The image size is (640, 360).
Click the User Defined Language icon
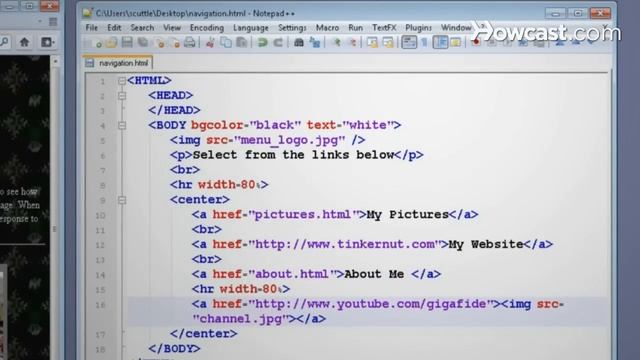pos(456,42)
